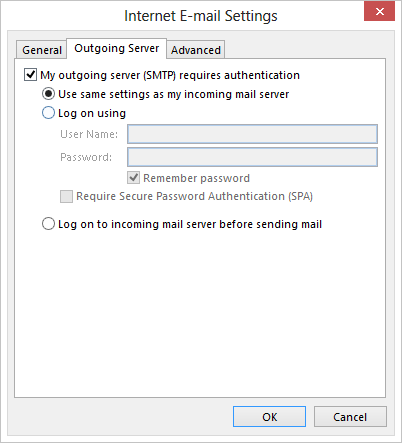Focus the Password input field
This screenshot has width=402, height=443.
(x=252, y=157)
